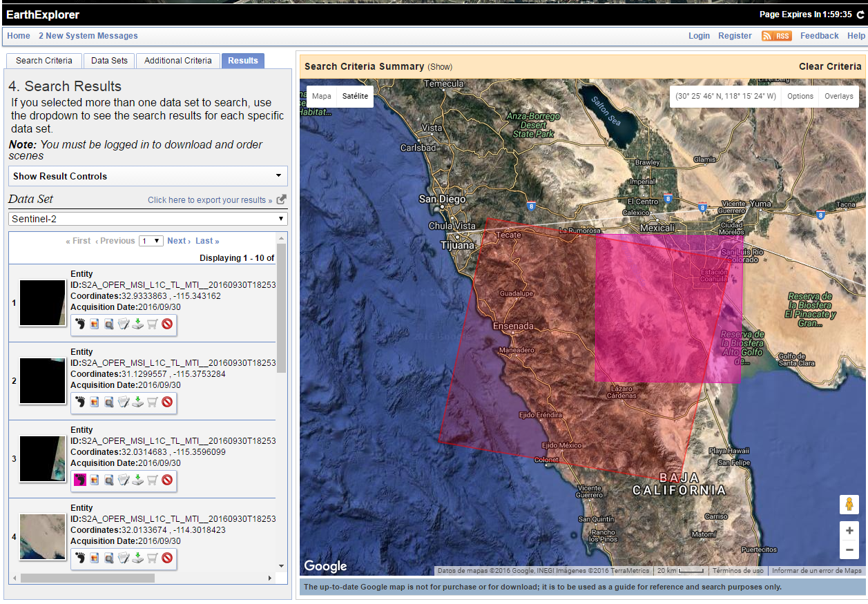Viewport: 868px width, 604px height.
Task: Expand the Show Result Controls dropdown
Action: point(148,176)
